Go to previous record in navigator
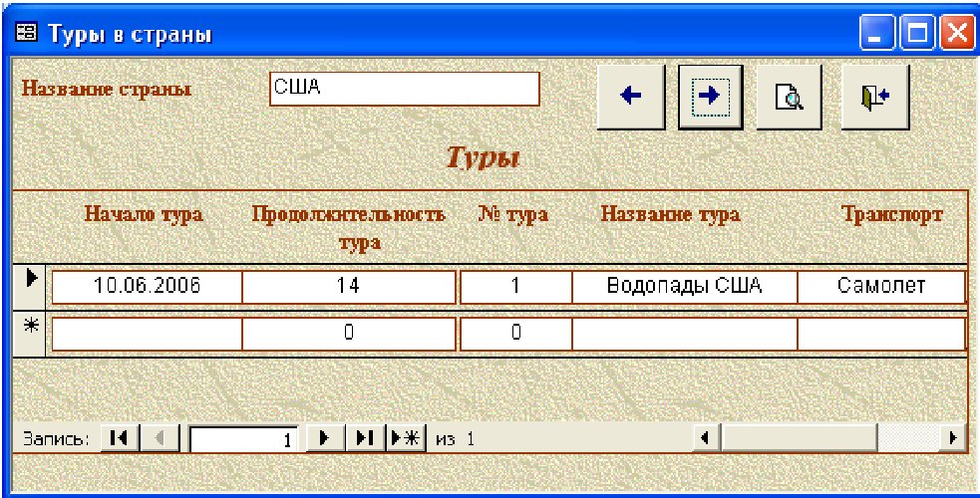 point(160,438)
